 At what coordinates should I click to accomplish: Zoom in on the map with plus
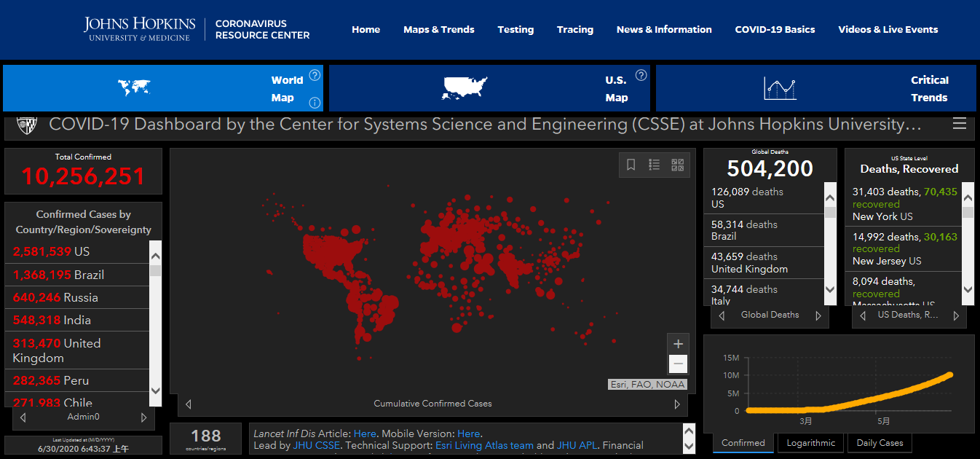click(x=679, y=344)
